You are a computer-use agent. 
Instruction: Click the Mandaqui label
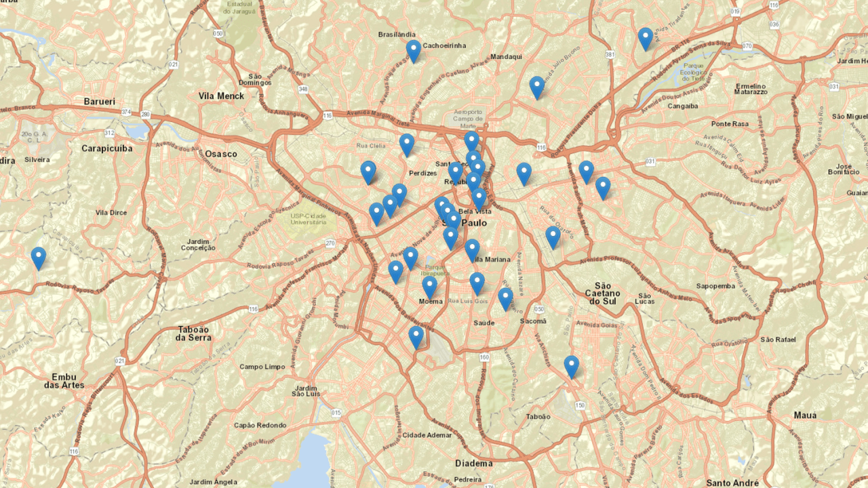click(x=506, y=57)
